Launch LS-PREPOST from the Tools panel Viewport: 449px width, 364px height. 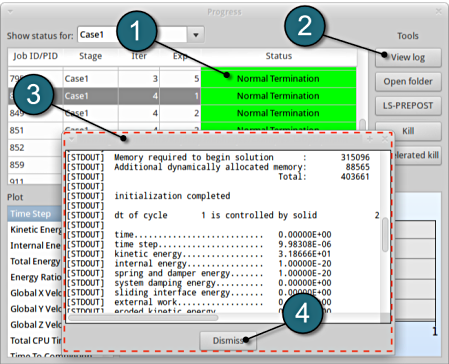tap(408, 106)
